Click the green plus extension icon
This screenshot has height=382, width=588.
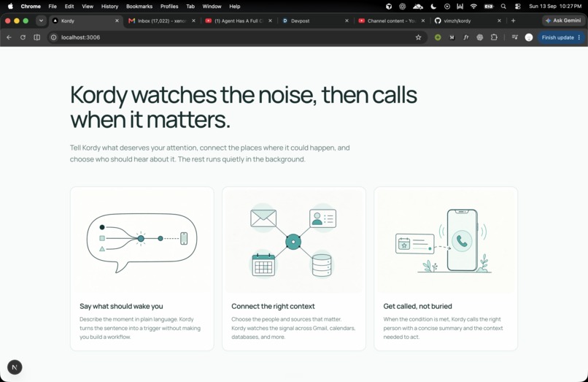click(438, 37)
